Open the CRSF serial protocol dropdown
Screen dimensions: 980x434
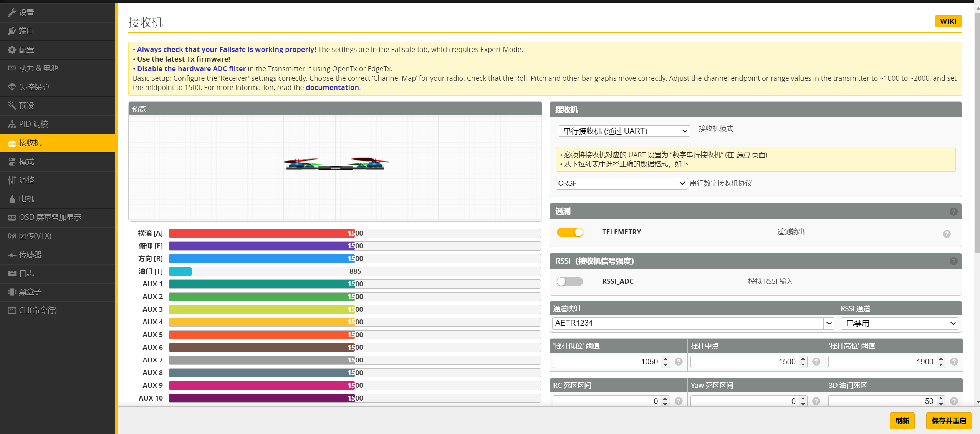coord(621,183)
